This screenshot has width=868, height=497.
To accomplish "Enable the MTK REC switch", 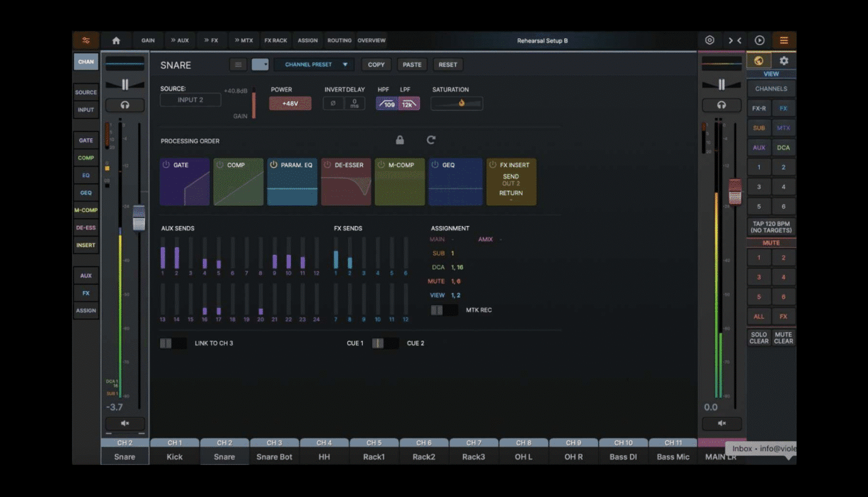I will tap(444, 310).
